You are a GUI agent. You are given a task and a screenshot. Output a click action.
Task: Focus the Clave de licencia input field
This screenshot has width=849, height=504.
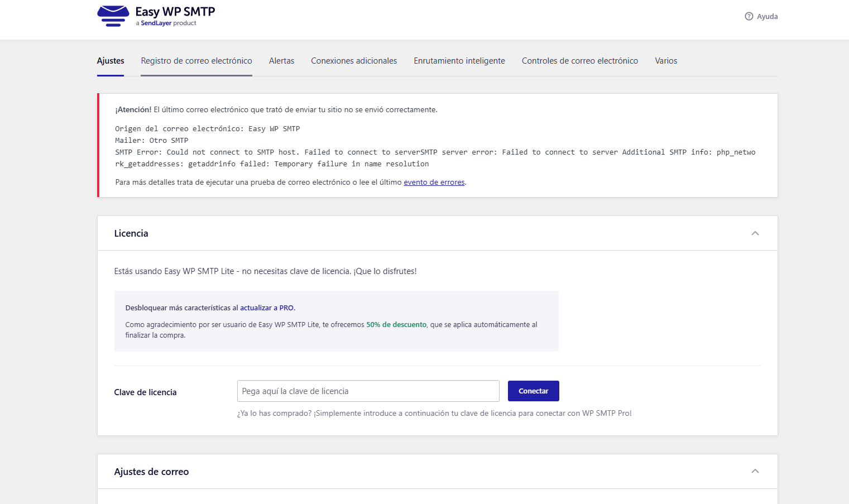click(368, 391)
